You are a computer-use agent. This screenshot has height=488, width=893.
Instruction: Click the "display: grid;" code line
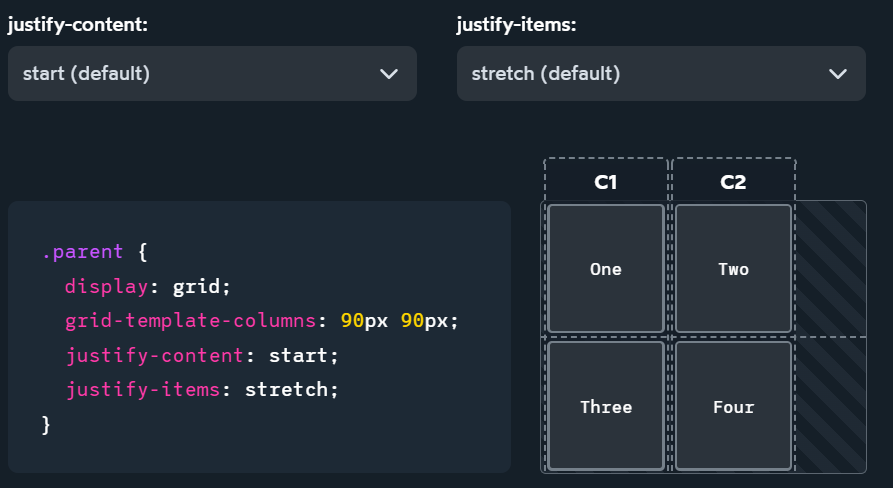pos(148,287)
